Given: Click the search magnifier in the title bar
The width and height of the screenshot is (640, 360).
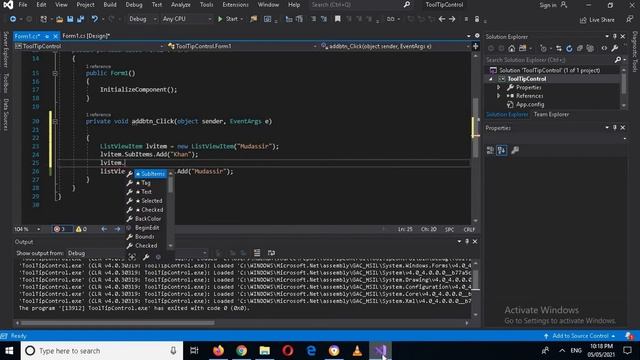Looking at the screenshot, I should click(407, 5).
